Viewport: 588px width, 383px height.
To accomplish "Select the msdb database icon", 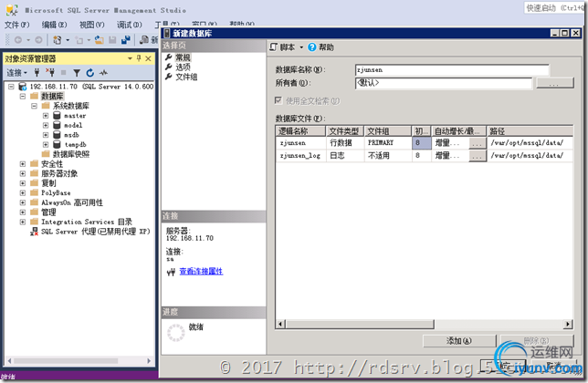I will click(57, 135).
